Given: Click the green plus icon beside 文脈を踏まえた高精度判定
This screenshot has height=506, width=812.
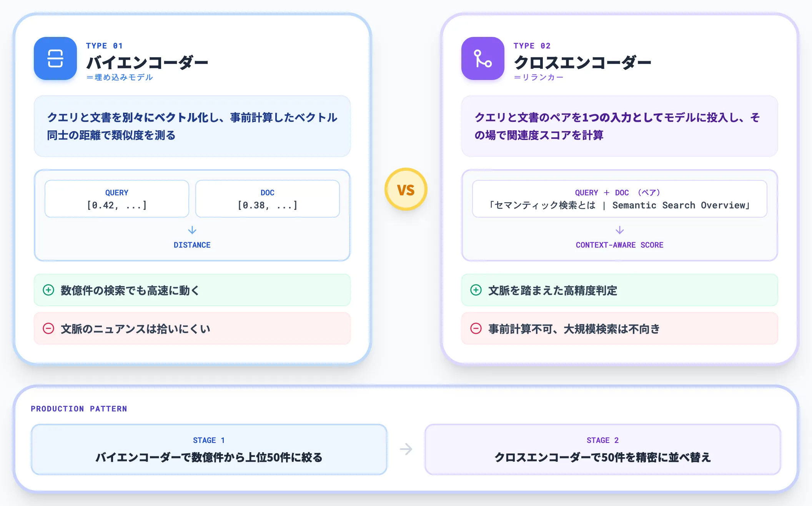Looking at the screenshot, I should (x=476, y=290).
